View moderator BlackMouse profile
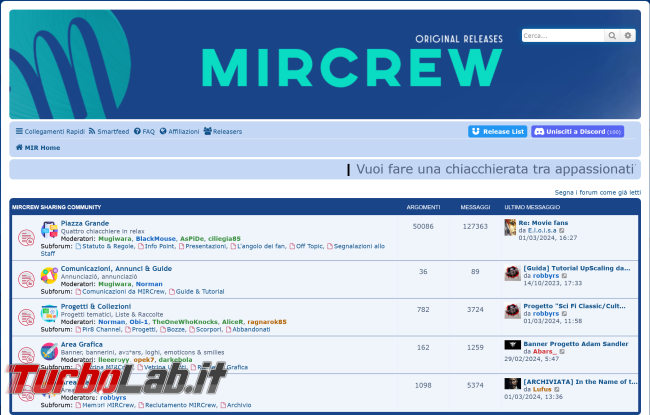 tap(155, 239)
